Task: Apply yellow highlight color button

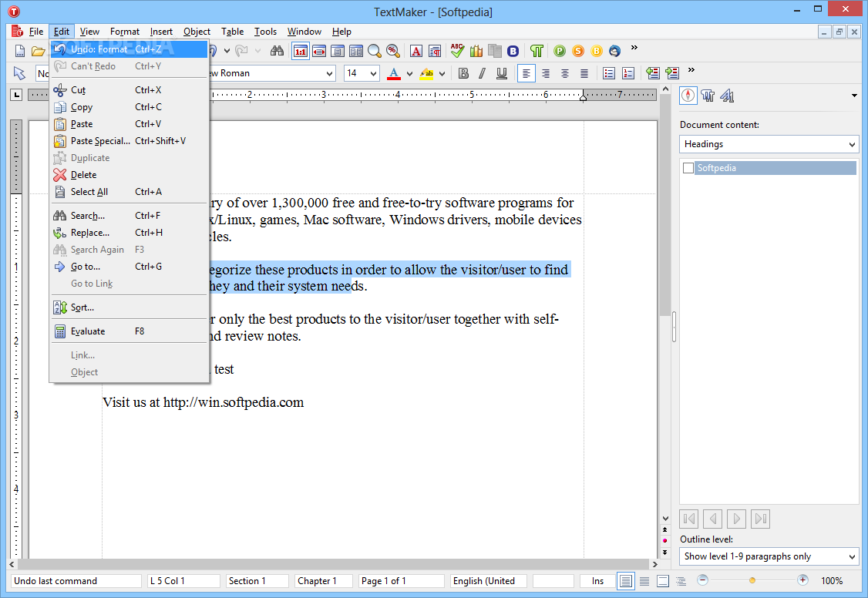Action: [x=426, y=73]
